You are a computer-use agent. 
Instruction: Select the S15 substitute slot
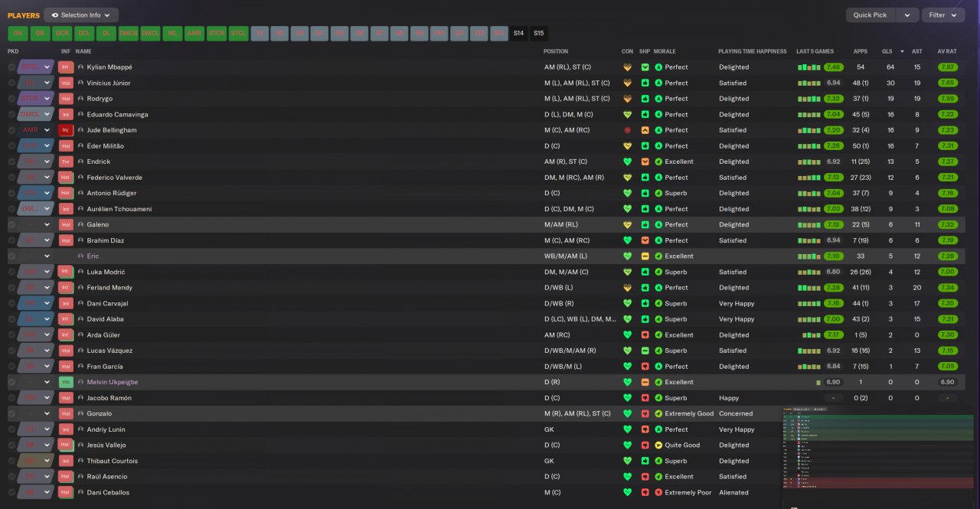tap(539, 34)
